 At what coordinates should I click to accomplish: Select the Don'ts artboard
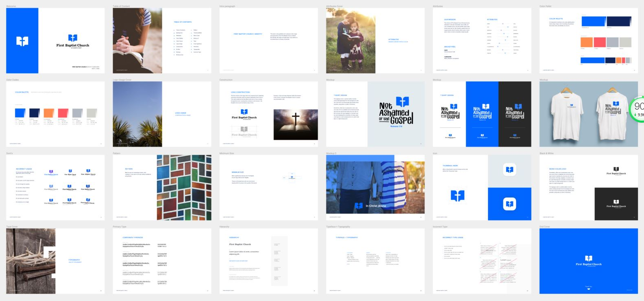(55, 188)
